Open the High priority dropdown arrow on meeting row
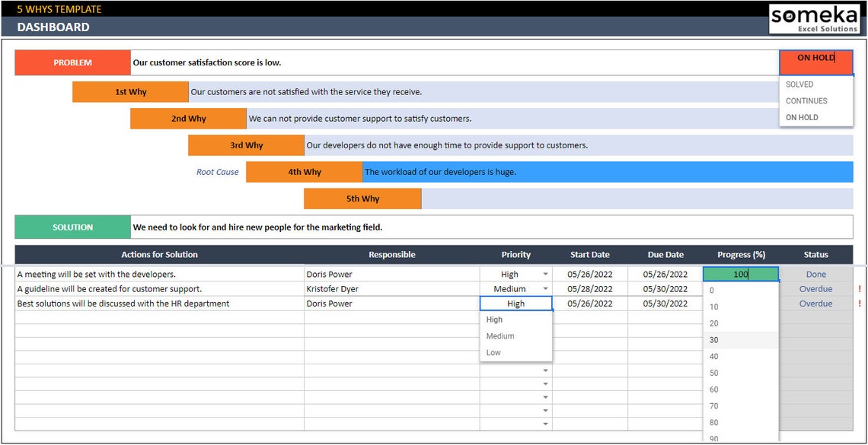The width and height of the screenshot is (868, 445). click(545, 274)
